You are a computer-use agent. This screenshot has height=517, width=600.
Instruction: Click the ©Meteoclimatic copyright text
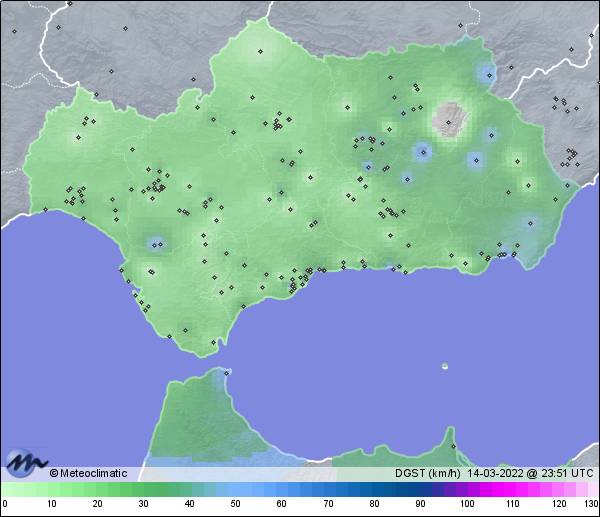(x=88, y=473)
